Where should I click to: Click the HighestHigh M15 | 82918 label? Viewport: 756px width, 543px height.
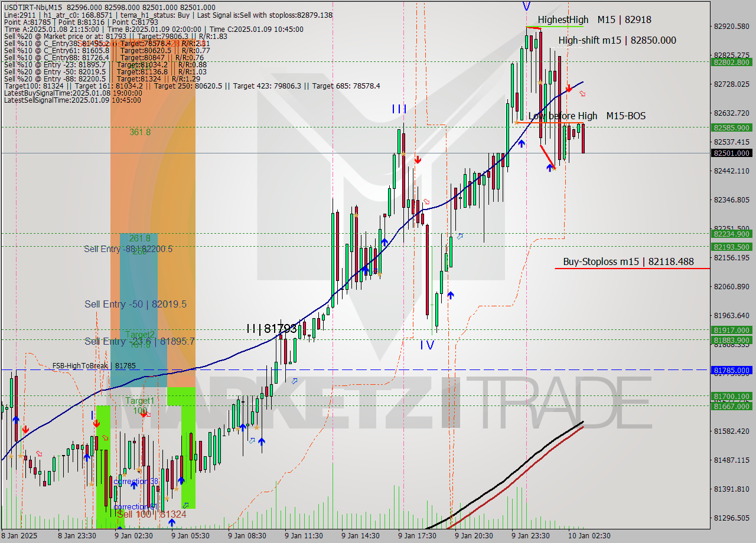click(594, 19)
